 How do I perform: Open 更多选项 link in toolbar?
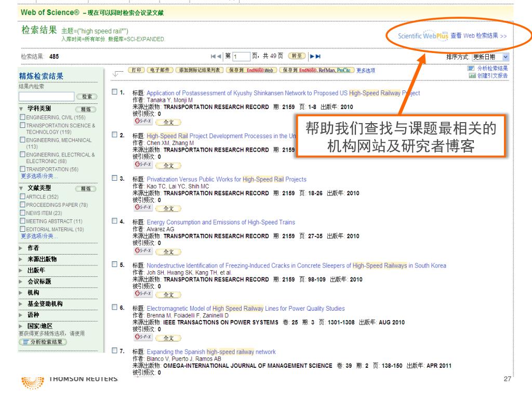[366, 71]
